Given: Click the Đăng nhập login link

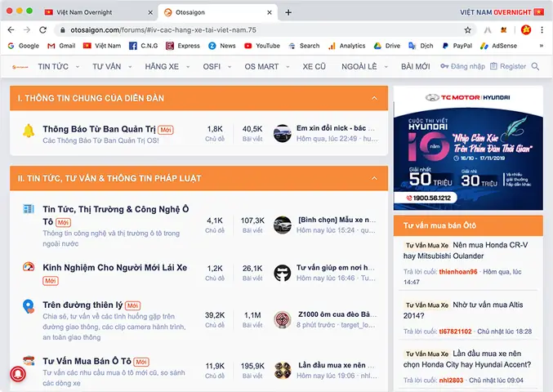Looking at the screenshot, I should point(462,66).
